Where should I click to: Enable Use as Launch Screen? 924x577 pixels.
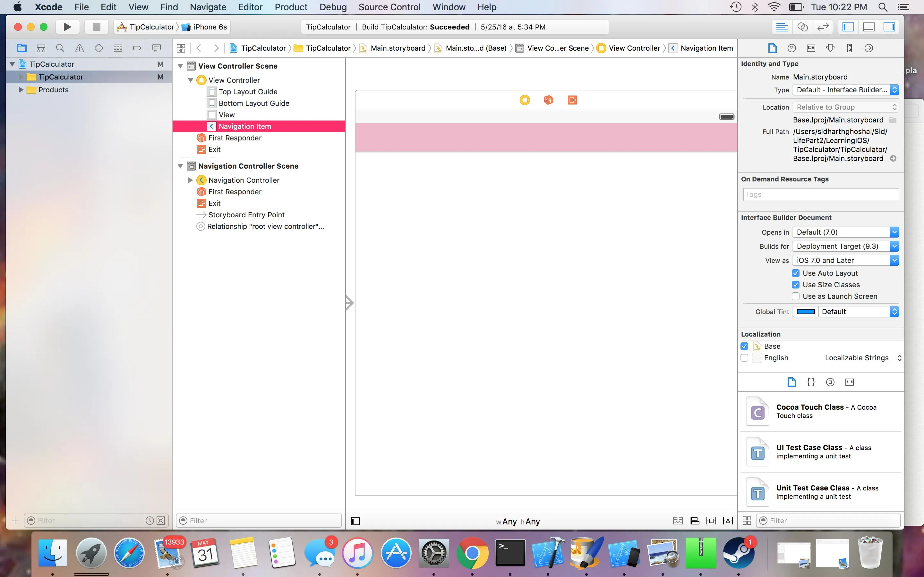[796, 296]
